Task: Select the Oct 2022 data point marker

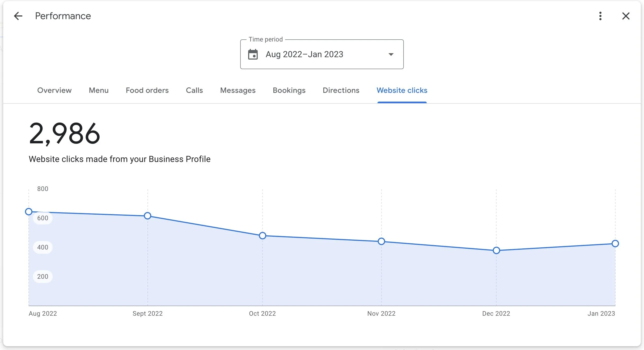Action: tap(262, 236)
